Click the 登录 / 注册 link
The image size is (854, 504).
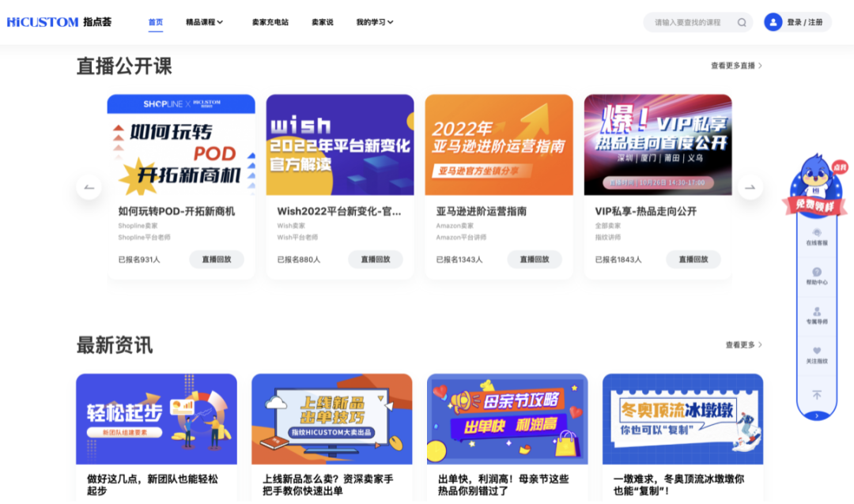pos(804,22)
